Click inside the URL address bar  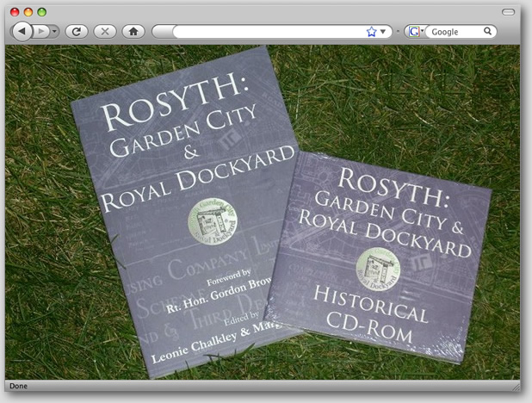(267, 31)
